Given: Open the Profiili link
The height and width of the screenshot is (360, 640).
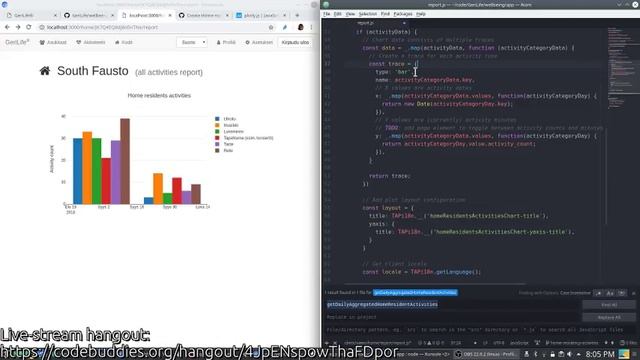Looking at the screenshot, I should click(x=226, y=42).
